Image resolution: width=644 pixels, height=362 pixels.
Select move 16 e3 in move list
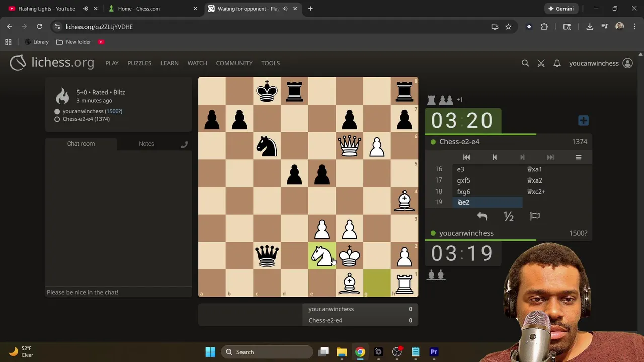(488, 169)
